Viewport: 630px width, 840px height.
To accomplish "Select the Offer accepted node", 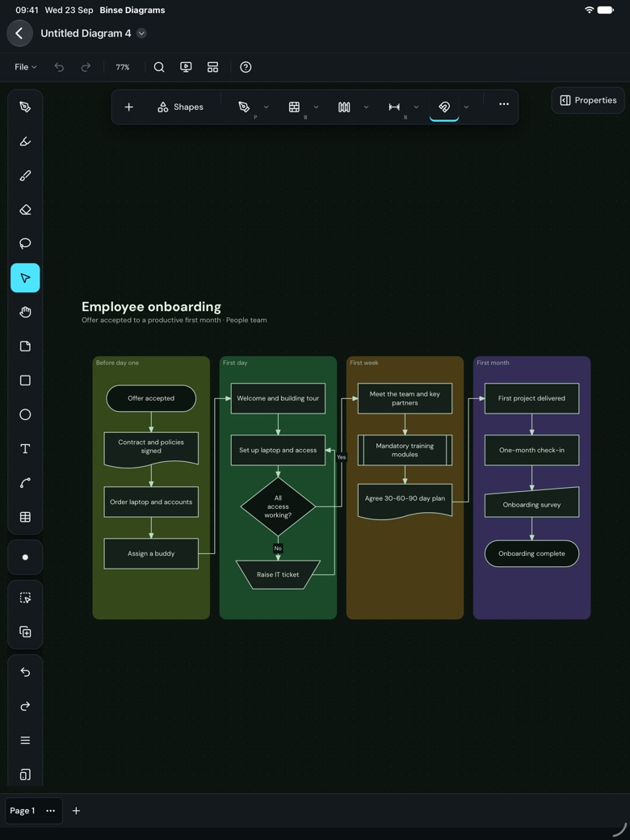I will pos(151,398).
